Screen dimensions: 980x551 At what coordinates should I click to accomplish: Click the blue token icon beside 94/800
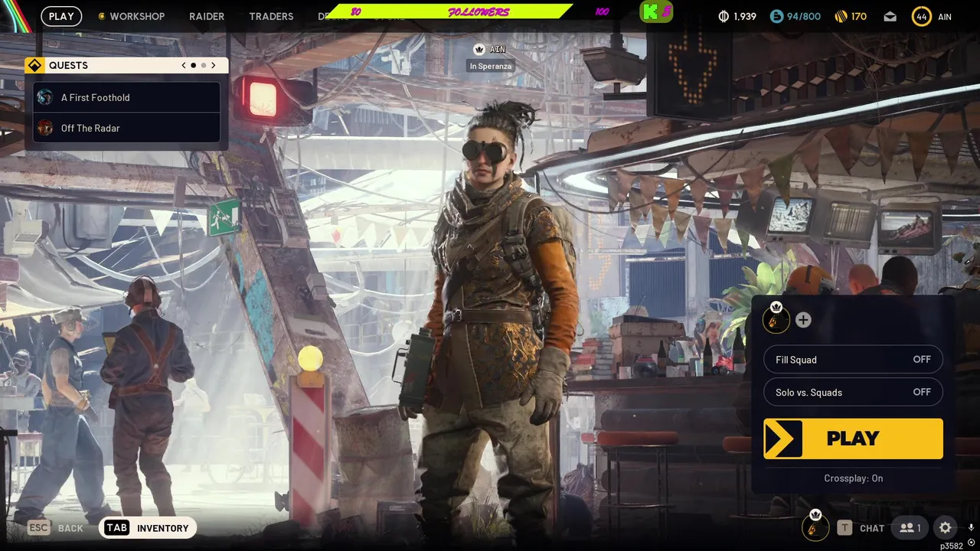click(x=776, y=16)
